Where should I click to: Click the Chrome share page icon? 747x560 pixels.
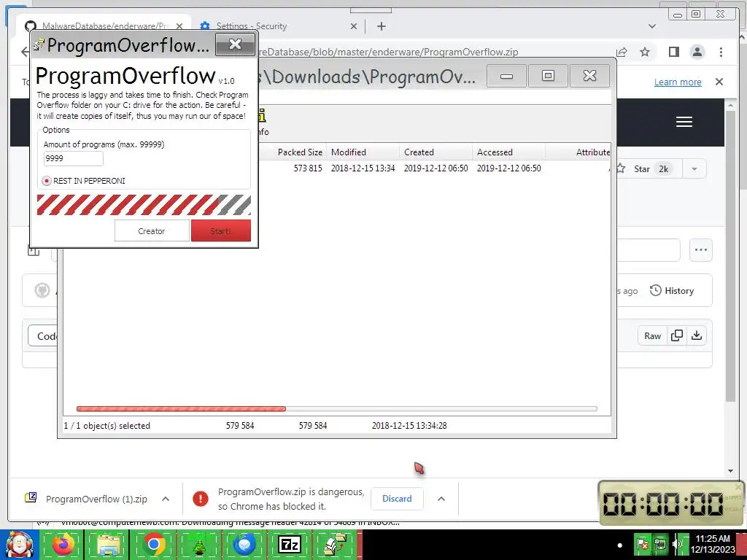point(622,52)
